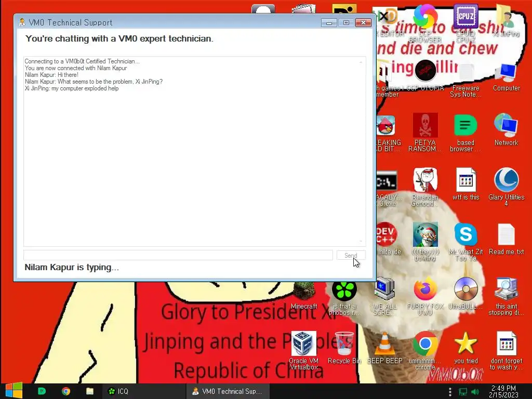The image size is (532, 399).
Task: Click the 'my computer exploded help' chat line
Action: coord(72,88)
